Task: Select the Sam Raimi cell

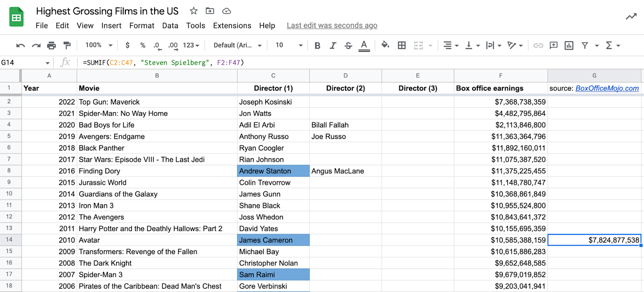Action: pyautogui.click(x=273, y=275)
